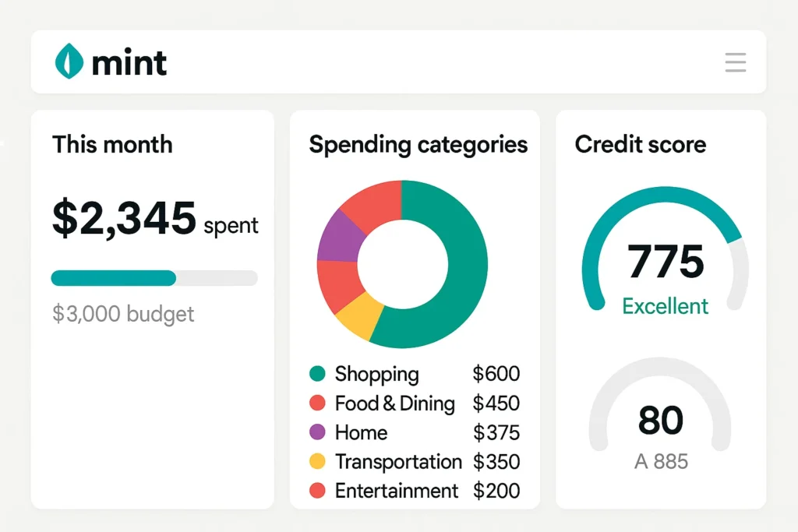This screenshot has width=798, height=532.
Task: Click the $2,345 spent figure
Action: 125,219
